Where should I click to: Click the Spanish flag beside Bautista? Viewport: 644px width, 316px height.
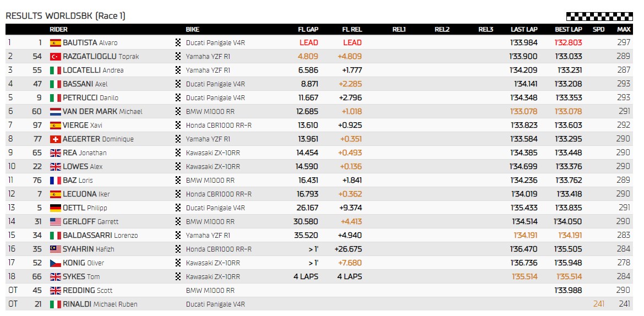coord(55,42)
